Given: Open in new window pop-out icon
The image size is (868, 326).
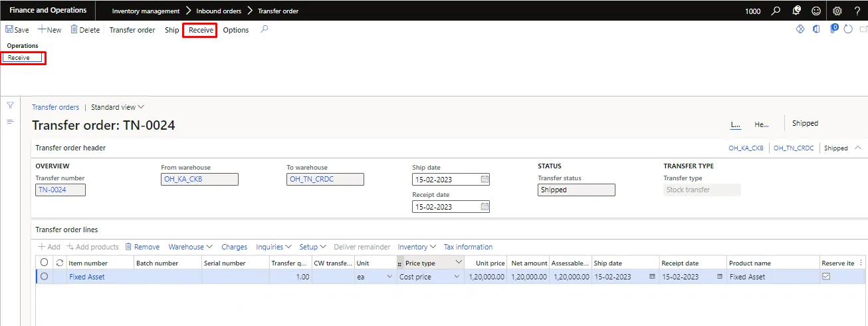Looking at the screenshot, I should [863, 30].
